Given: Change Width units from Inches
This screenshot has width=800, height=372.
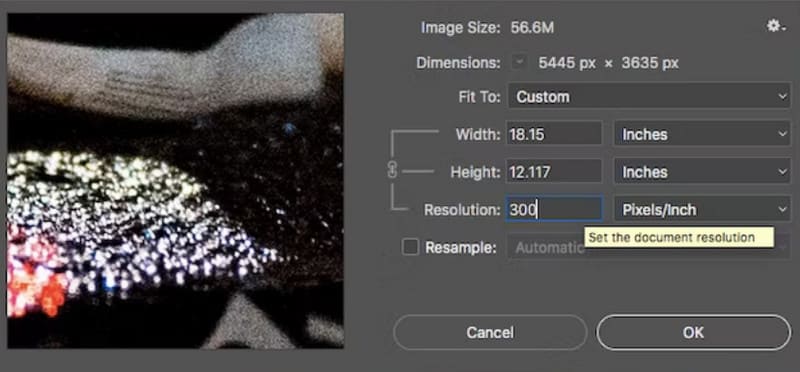Looking at the screenshot, I should pyautogui.click(x=703, y=135).
